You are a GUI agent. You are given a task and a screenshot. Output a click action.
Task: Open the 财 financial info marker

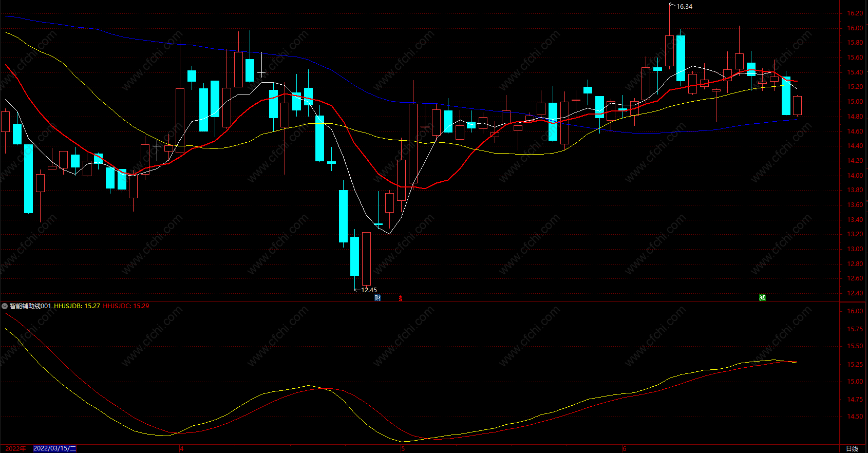pos(378,298)
